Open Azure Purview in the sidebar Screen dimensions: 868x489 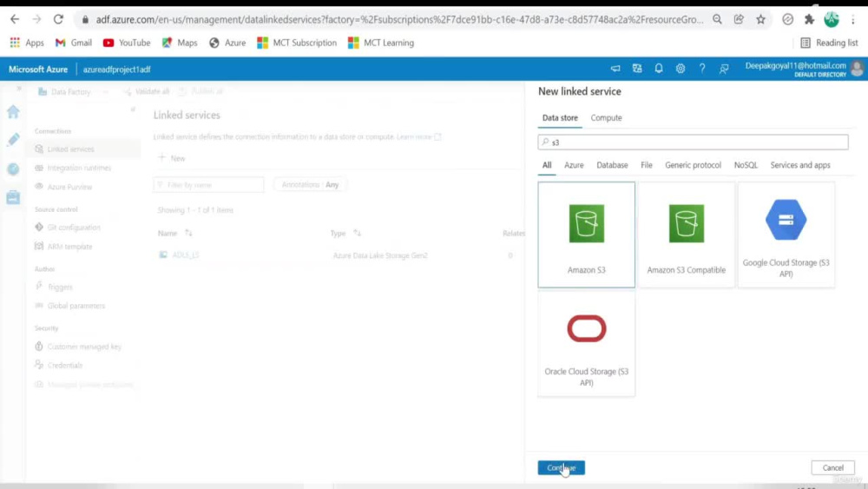tap(69, 187)
